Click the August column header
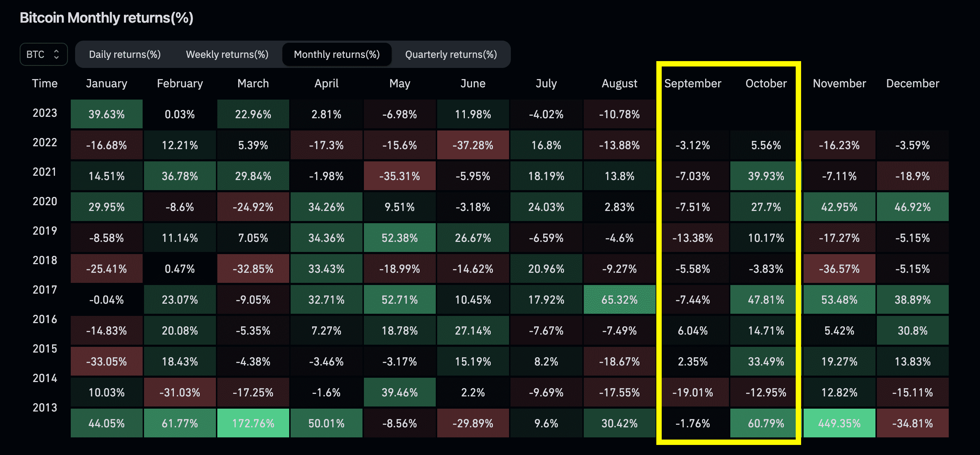The height and width of the screenshot is (455, 980). click(619, 83)
